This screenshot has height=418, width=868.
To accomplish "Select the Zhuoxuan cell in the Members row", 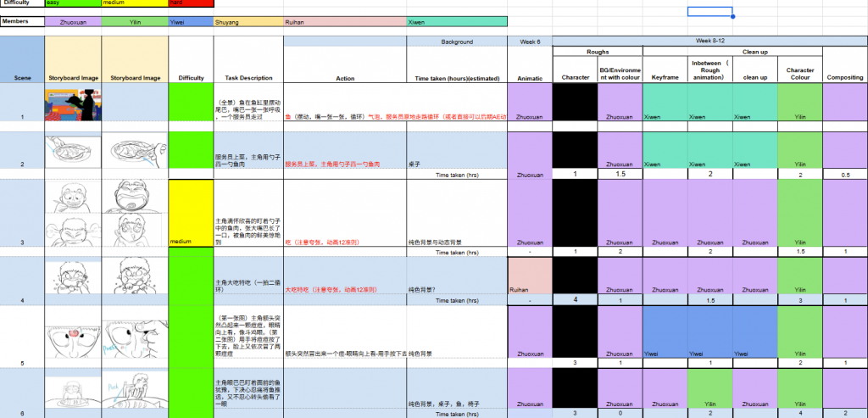I will point(73,21).
